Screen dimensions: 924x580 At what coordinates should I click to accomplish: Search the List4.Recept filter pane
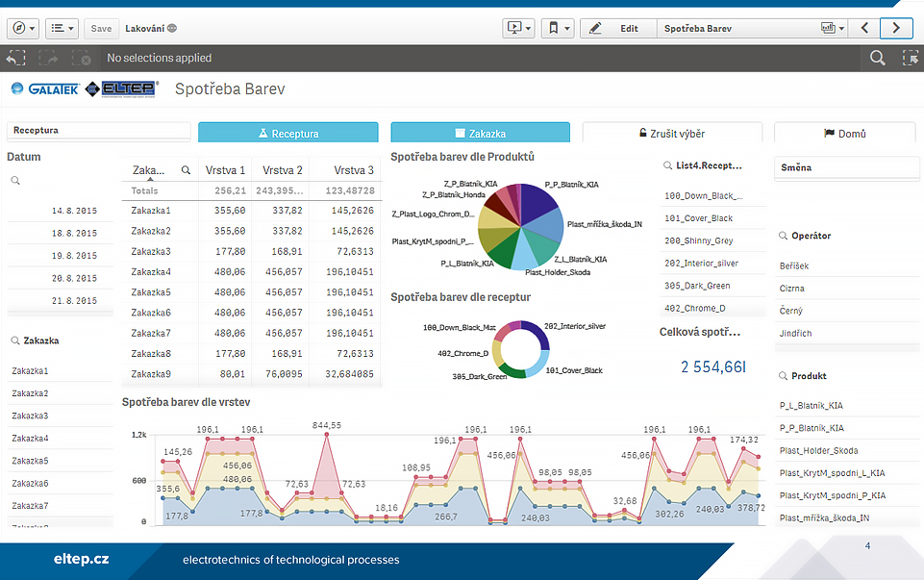pos(668,165)
